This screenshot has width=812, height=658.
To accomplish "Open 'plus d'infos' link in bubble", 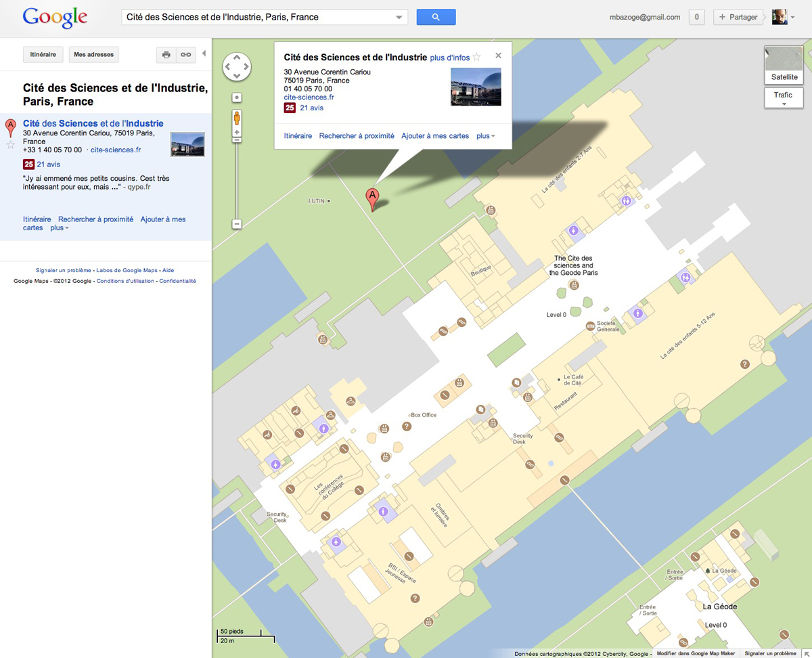I will pyautogui.click(x=449, y=58).
